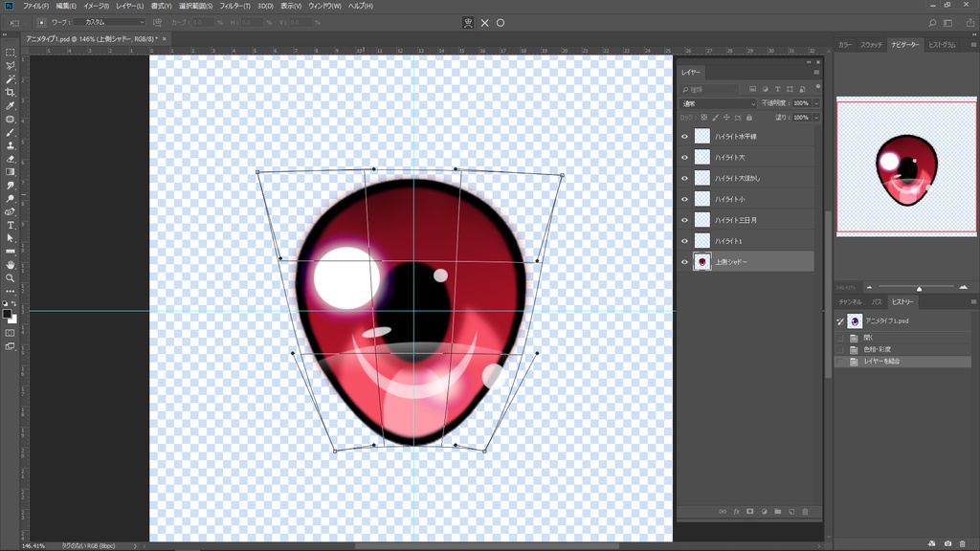Image resolution: width=980 pixels, height=551 pixels.
Task: Click the Navigator zoom slider handle
Action: 919,288
